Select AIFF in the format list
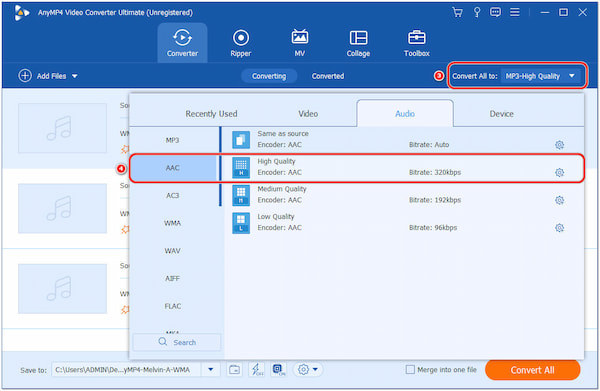The height and width of the screenshot is (391, 600). coord(173,279)
